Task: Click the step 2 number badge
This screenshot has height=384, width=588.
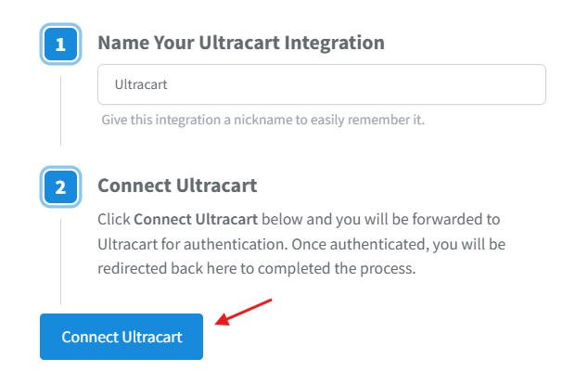Action: coord(60,186)
